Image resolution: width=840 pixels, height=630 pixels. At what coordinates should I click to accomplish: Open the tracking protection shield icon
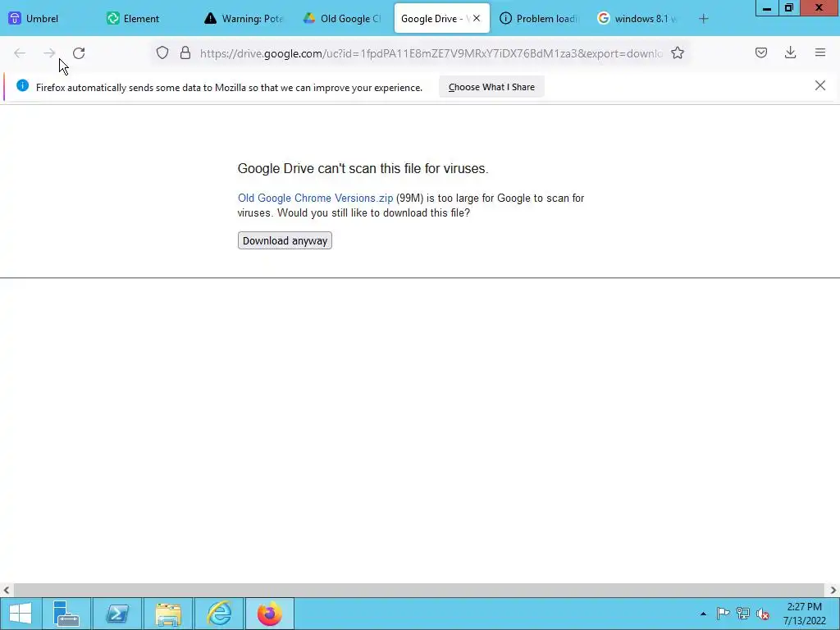click(x=162, y=52)
